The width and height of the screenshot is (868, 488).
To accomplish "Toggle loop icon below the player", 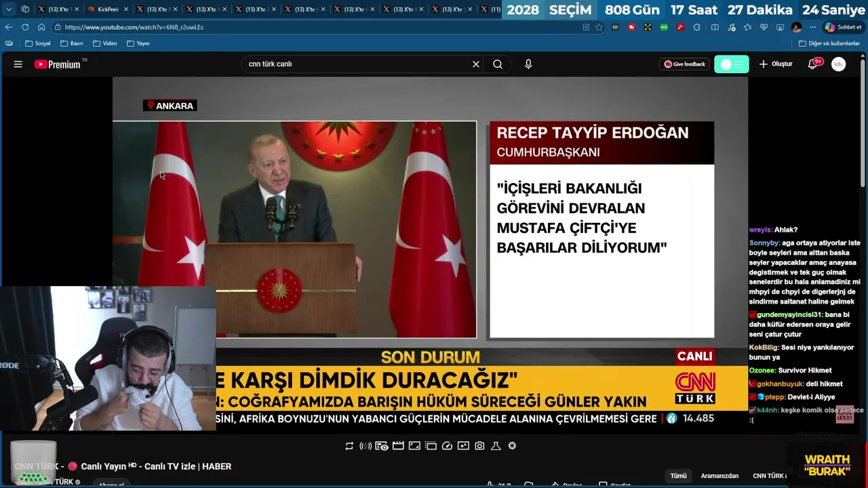I will (349, 446).
